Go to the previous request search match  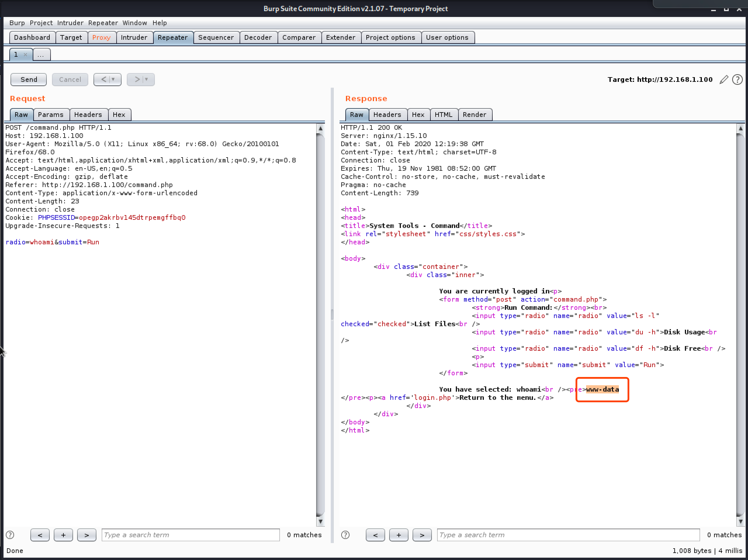click(40, 535)
